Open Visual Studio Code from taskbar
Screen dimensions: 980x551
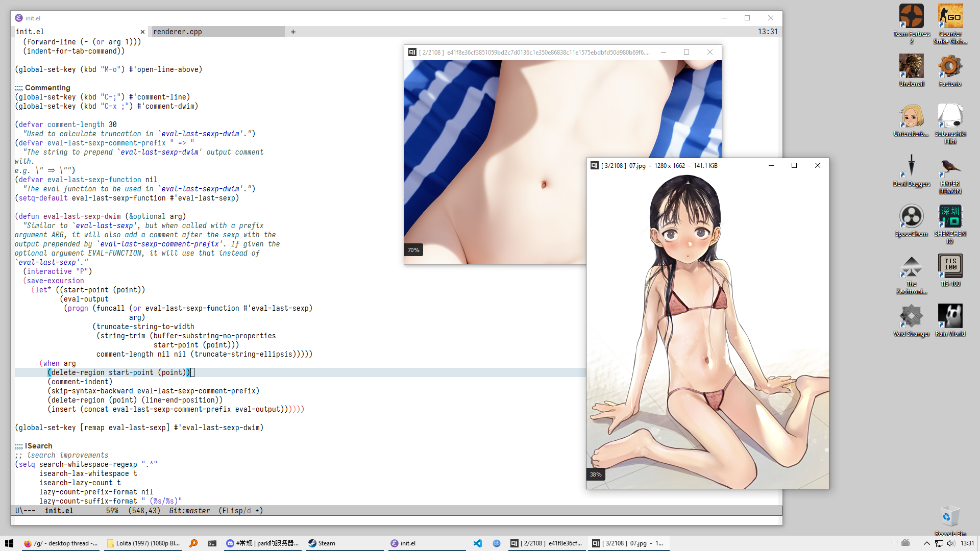(x=477, y=543)
